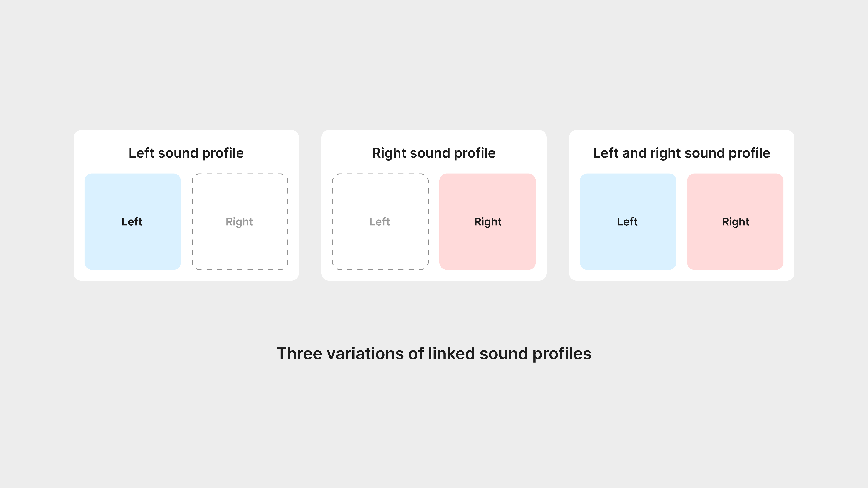The height and width of the screenshot is (488, 868).
Task: Click the gray 'Right' label in first card
Action: tap(239, 222)
